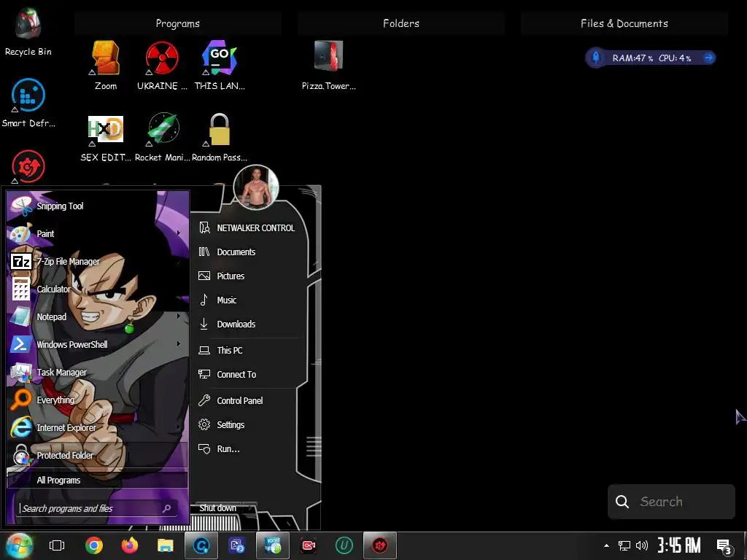Switch to the blue C app on taskbar
This screenshot has width=747, height=560.
(201, 545)
